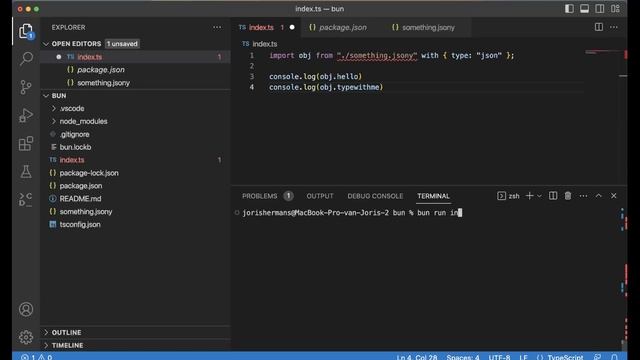Toggle the bottom panel layout icon
Viewport: 640px width, 360px height.
click(x=584, y=9)
